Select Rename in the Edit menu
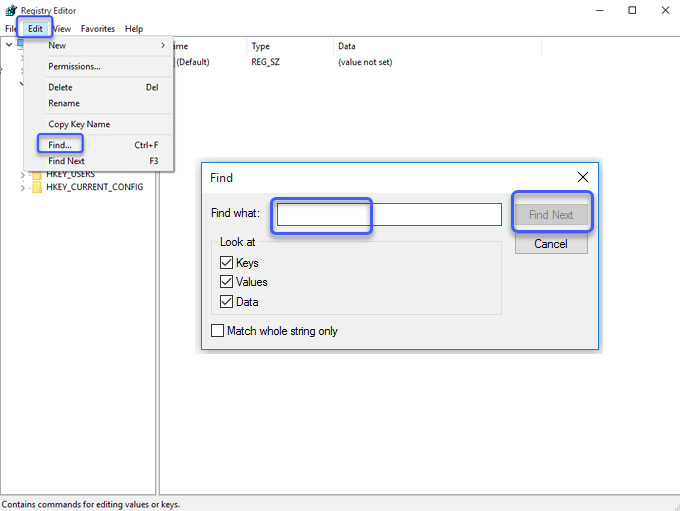This screenshot has width=680, height=511. click(99, 103)
